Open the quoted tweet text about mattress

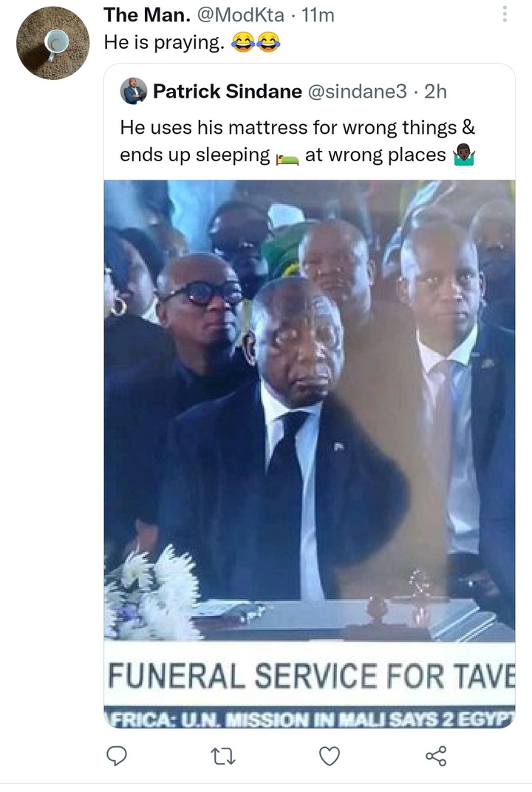[297, 141]
